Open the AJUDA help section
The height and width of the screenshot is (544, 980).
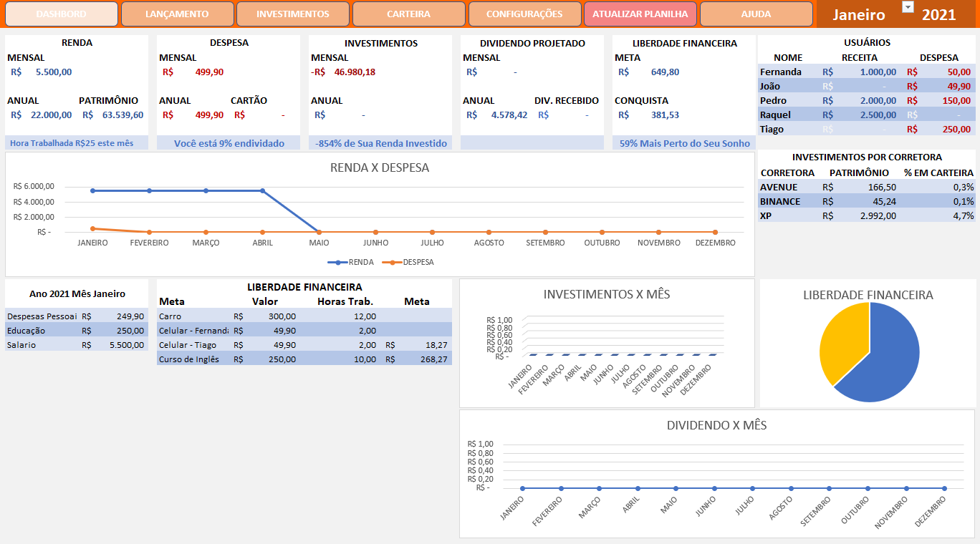(756, 13)
